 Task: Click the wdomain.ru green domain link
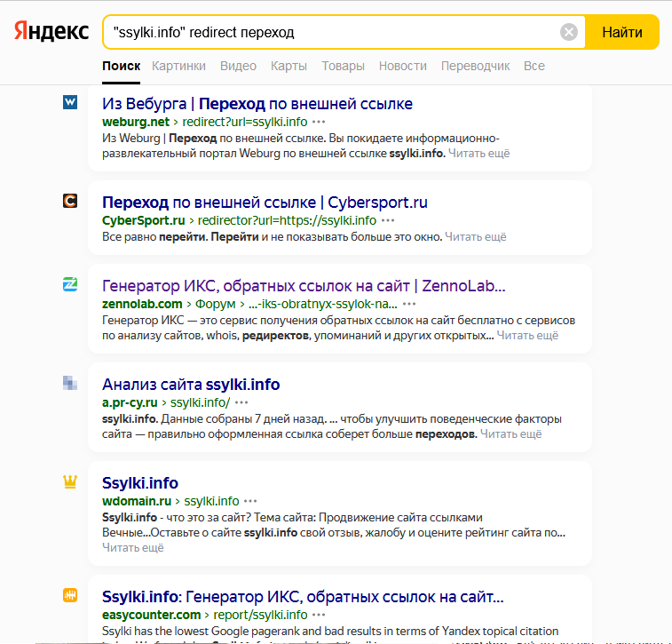pyautogui.click(x=137, y=502)
